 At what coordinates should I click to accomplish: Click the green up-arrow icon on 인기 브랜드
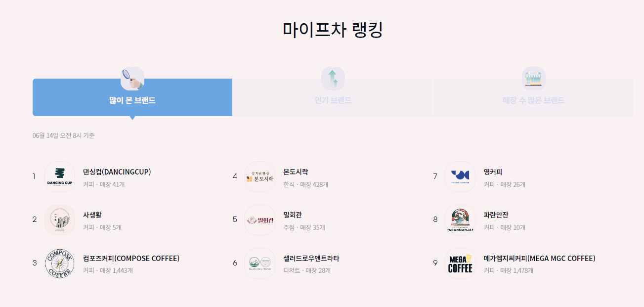coord(333,78)
